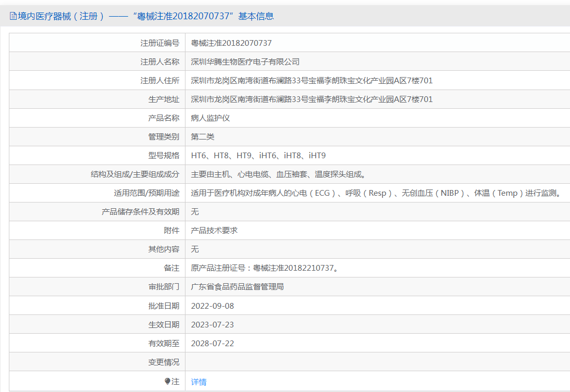
Task: Click the management class value 第二类
Action: [x=203, y=137]
